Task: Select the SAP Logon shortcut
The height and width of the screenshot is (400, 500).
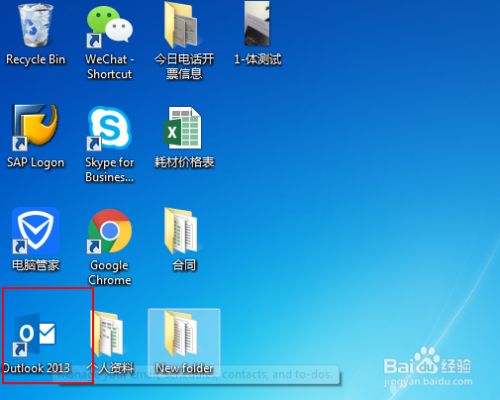Action: pos(35,127)
